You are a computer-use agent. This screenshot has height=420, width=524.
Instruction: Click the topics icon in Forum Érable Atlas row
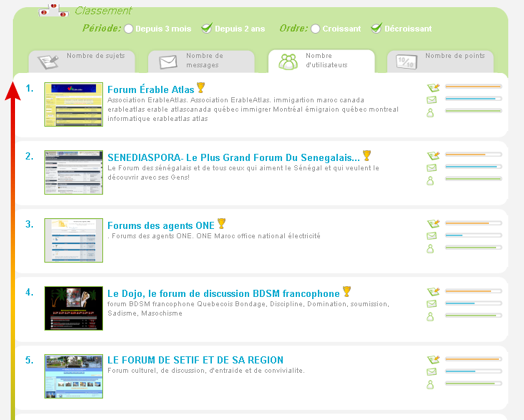pos(433,88)
